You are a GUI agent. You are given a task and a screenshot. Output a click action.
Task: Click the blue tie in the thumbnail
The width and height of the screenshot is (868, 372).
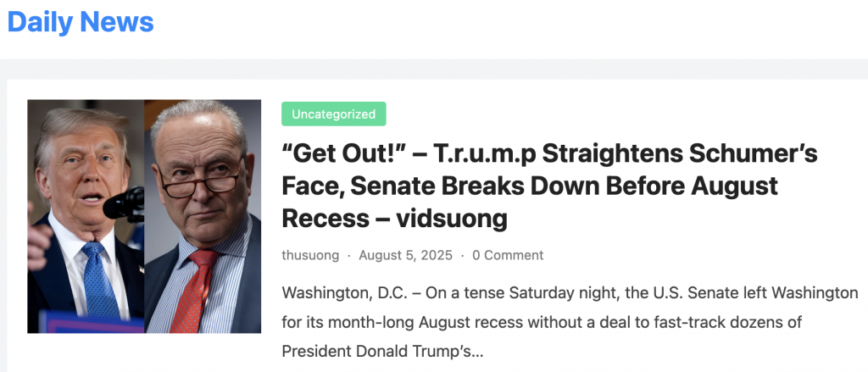point(99,280)
